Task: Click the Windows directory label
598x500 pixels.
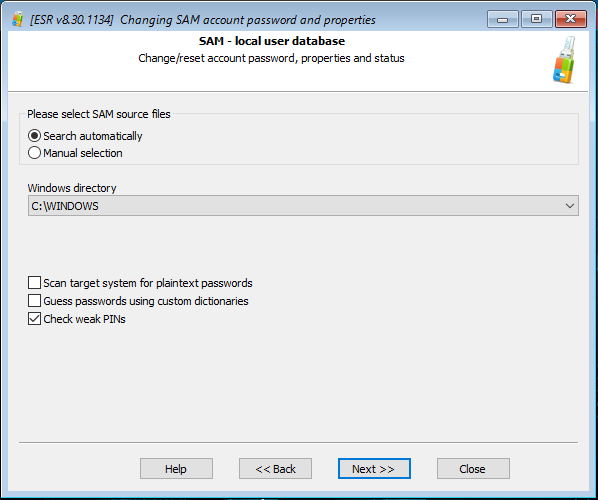Action: (72, 188)
